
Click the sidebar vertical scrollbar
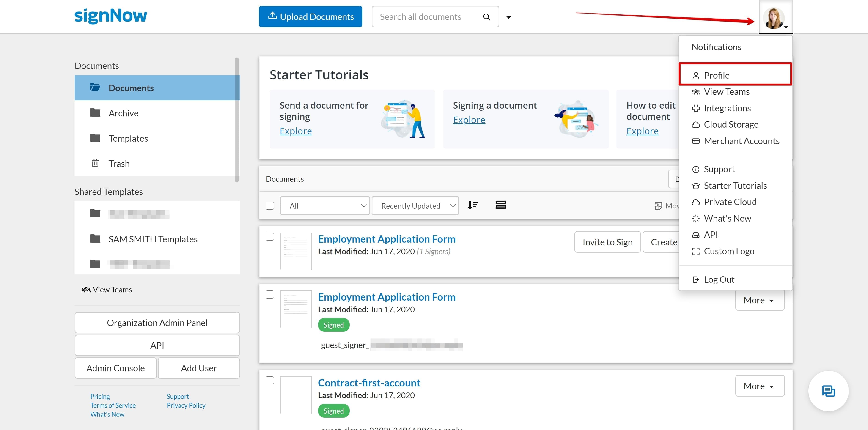point(237,120)
